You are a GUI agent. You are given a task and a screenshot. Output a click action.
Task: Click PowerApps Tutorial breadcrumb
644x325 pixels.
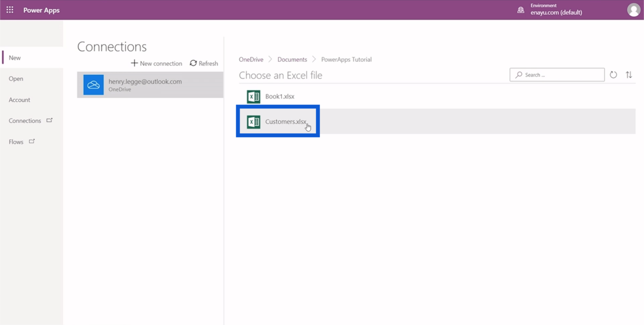click(x=347, y=59)
